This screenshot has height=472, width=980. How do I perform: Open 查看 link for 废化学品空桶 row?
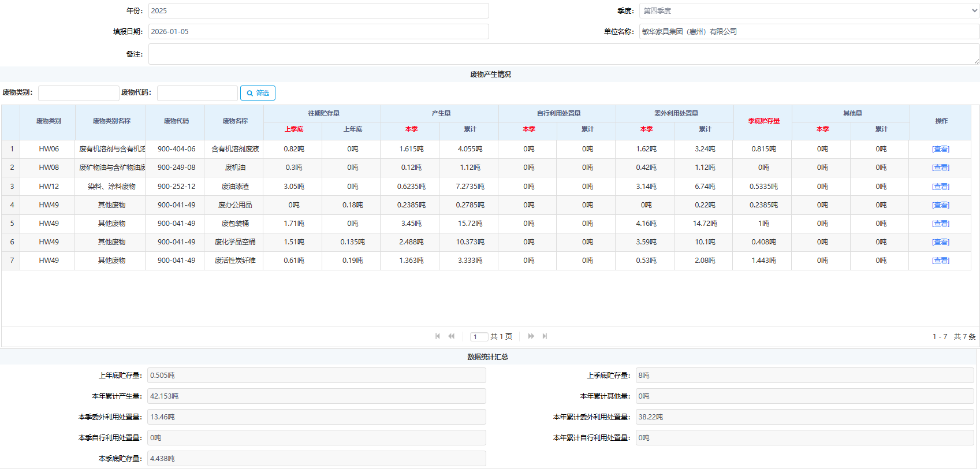click(x=940, y=242)
